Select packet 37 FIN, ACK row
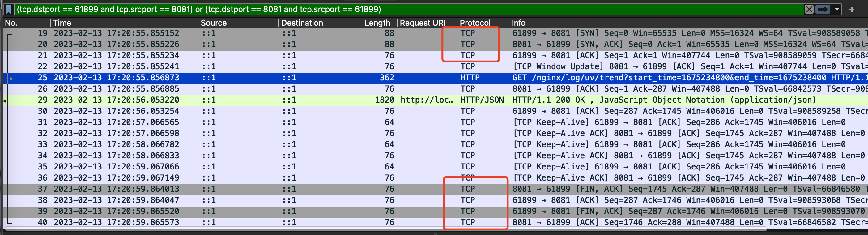This screenshot has width=868, height=235. pos(435,189)
